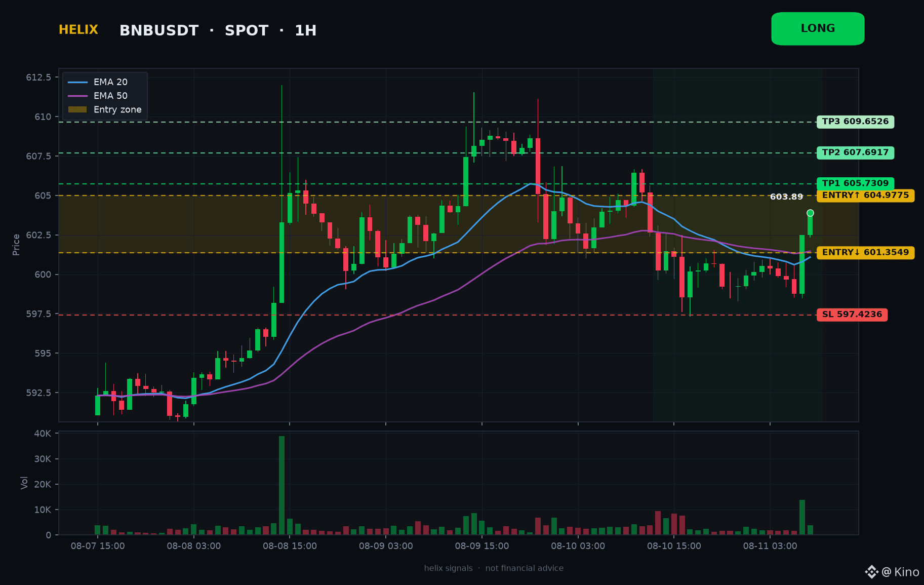Click the current price 603.89 value
Viewport: 924px width, 585px height.
coord(786,197)
